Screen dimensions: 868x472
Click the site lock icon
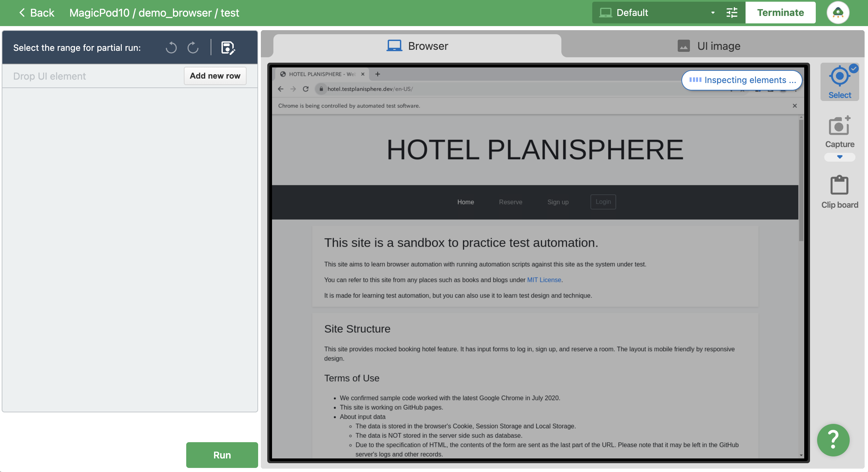[x=321, y=89]
